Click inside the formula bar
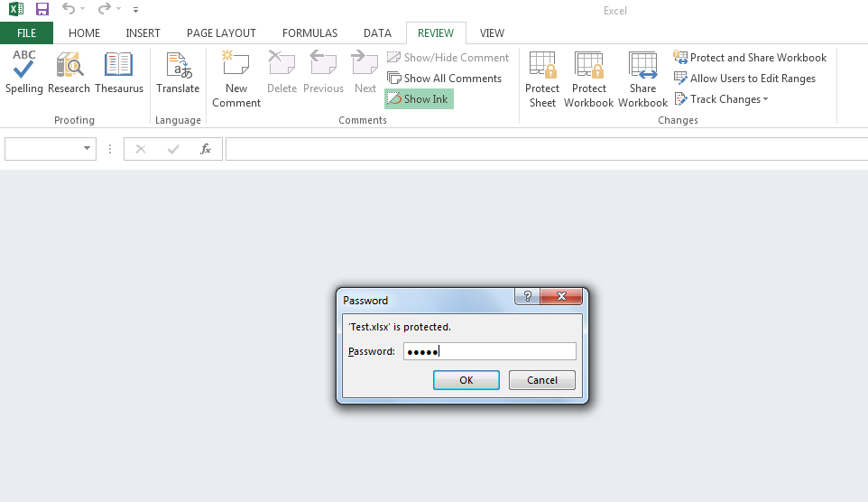868x502 pixels. point(547,149)
